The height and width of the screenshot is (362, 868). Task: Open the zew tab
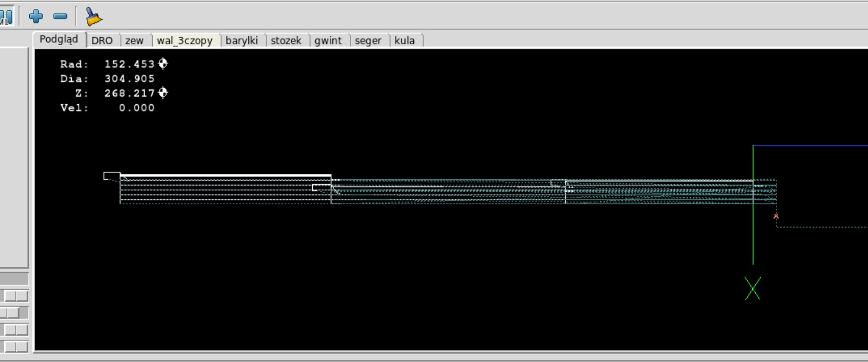point(135,40)
